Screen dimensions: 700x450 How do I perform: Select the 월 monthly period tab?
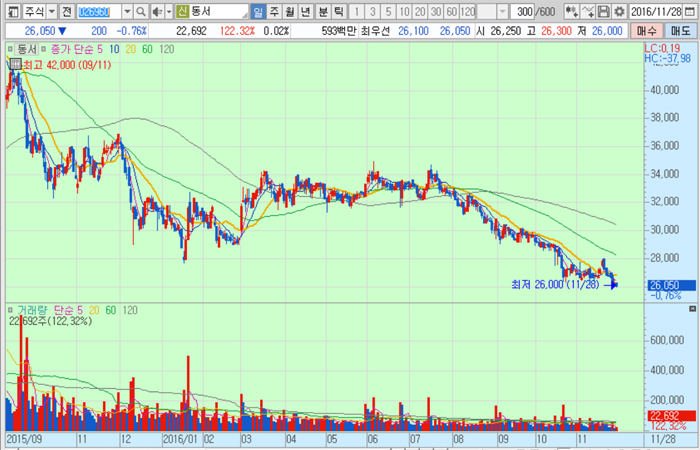290,12
